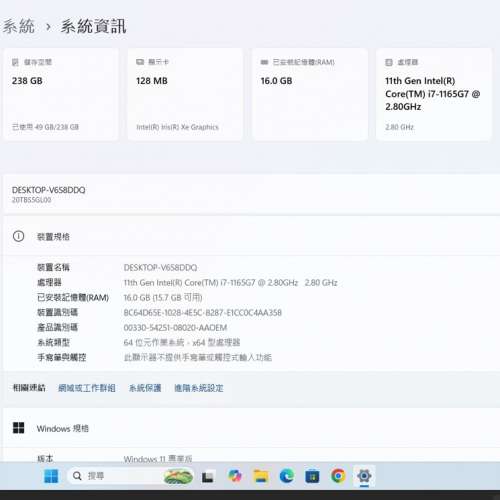Click the Settings gear taskbar icon

click(364, 476)
